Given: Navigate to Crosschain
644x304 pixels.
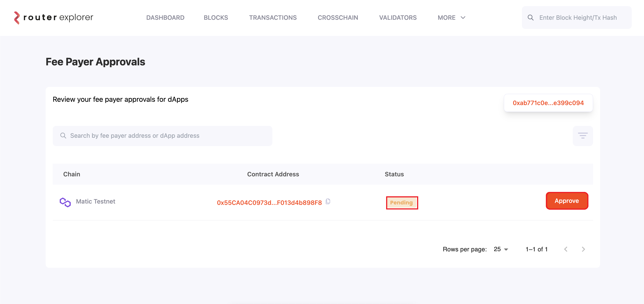Looking at the screenshot, I should [x=338, y=18].
